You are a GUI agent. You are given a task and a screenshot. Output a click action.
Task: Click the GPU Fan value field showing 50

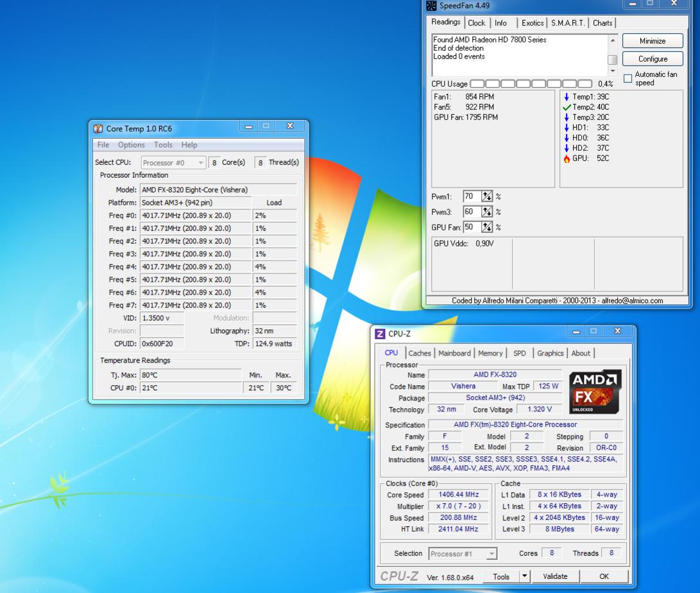click(x=472, y=227)
